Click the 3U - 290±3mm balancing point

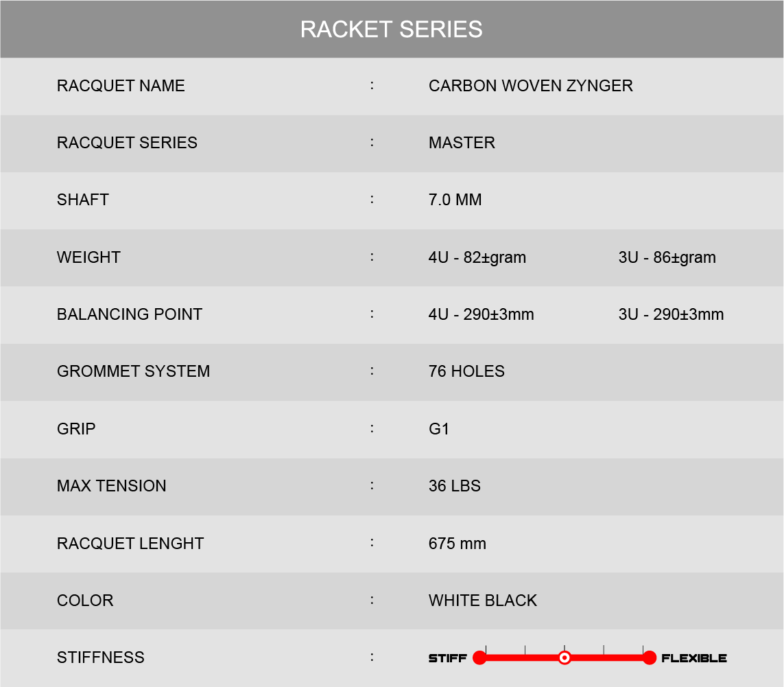[x=671, y=314]
